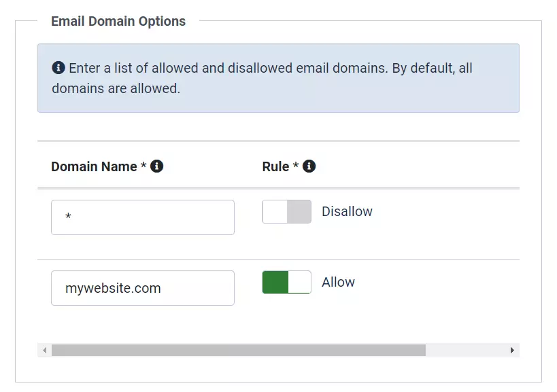Click inside the mywebsite.com text field
557x392 pixels.
(142, 287)
